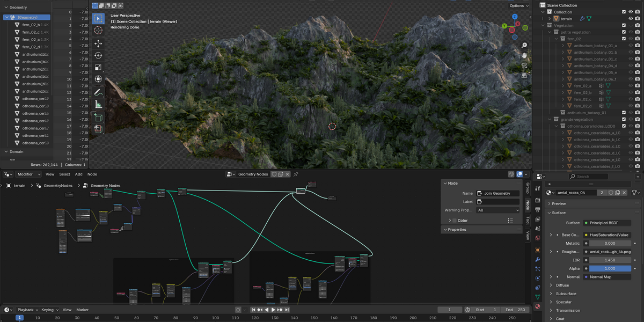Open the Scene properties tab

[x=537, y=229]
